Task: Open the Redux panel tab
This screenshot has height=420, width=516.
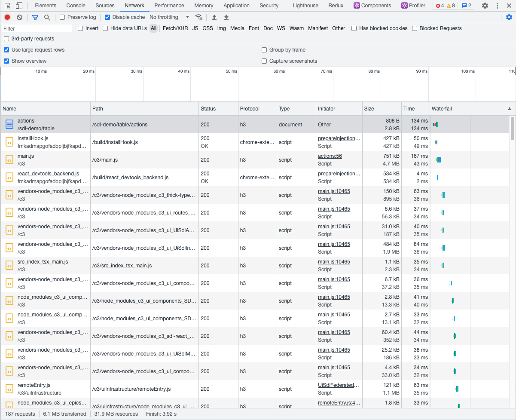Action: 336,6
